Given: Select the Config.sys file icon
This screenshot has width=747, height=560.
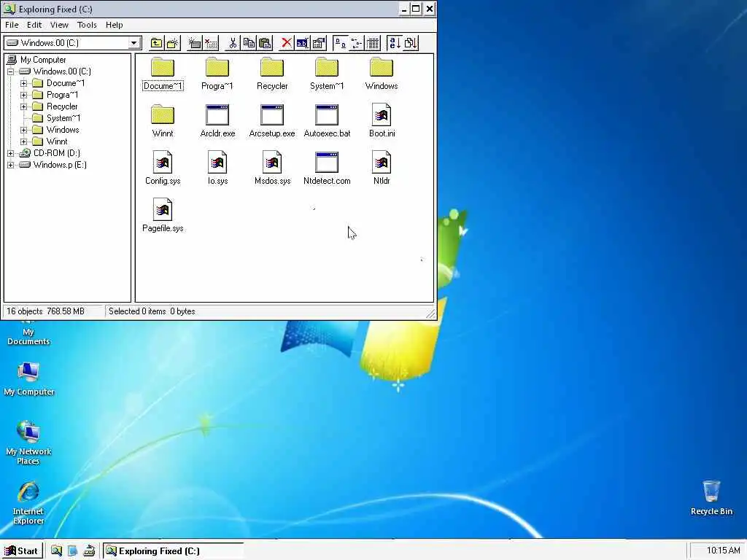Looking at the screenshot, I should click(x=163, y=162).
